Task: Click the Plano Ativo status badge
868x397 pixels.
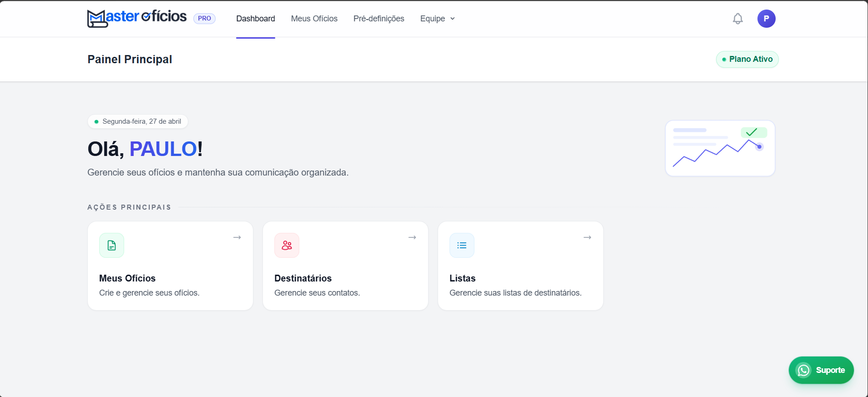Action: click(747, 59)
